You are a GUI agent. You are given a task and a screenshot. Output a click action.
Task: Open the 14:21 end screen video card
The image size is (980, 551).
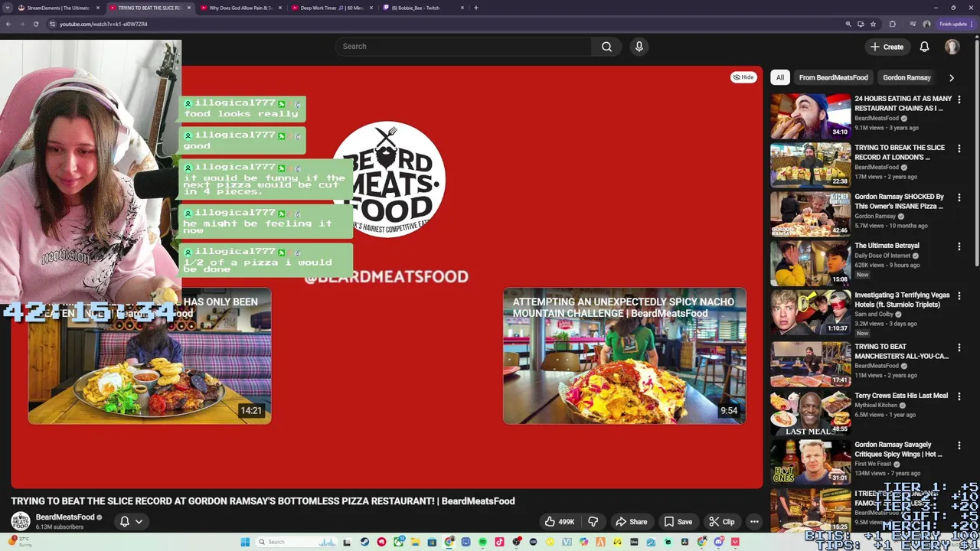pyautogui.click(x=149, y=356)
